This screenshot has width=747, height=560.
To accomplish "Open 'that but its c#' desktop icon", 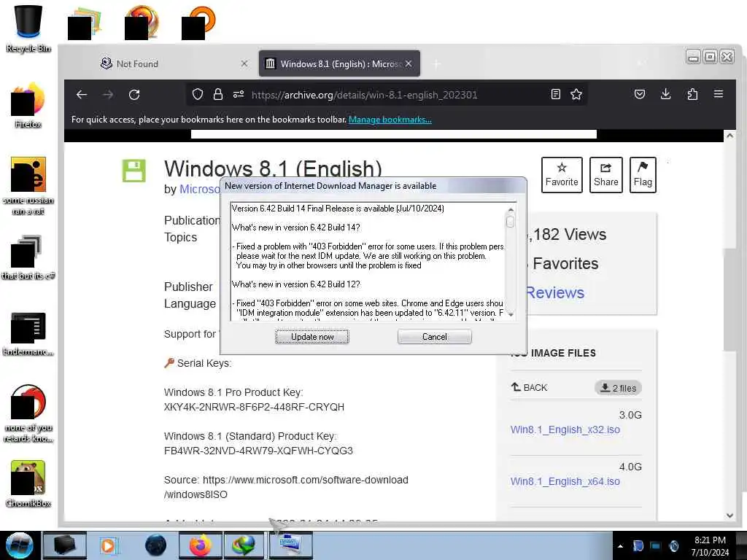I will click(x=28, y=257).
